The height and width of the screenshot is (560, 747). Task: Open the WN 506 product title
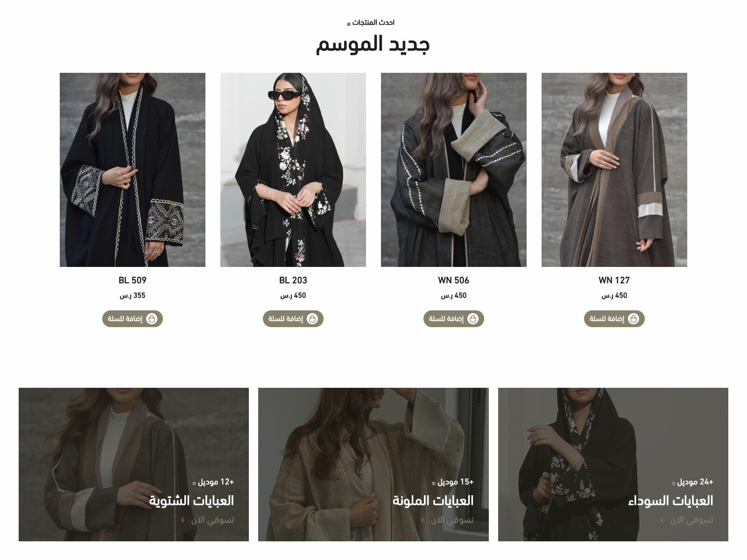pos(454,280)
